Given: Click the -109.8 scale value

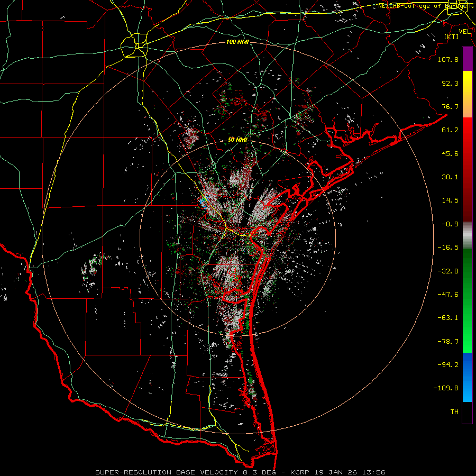Looking at the screenshot, I should click(x=446, y=388).
